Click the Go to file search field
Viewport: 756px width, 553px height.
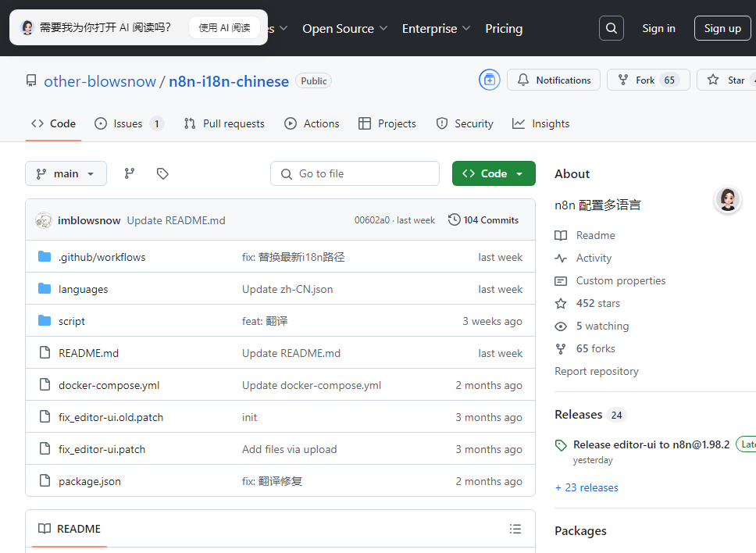tap(355, 173)
